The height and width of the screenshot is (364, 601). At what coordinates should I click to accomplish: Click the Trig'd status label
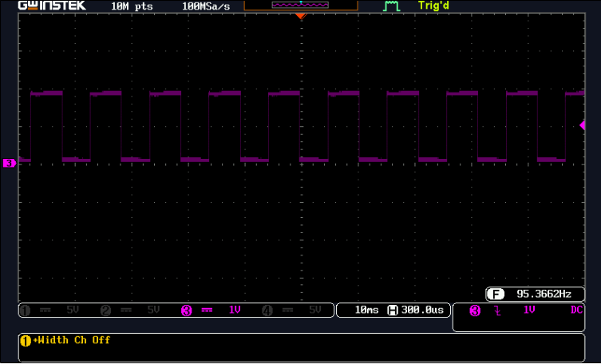point(433,6)
